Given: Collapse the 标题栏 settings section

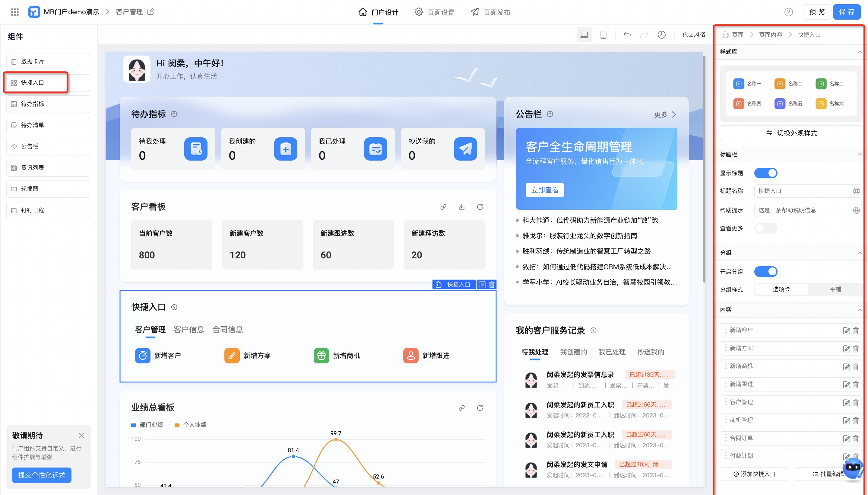Looking at the screenshot, I should point(860,154).
